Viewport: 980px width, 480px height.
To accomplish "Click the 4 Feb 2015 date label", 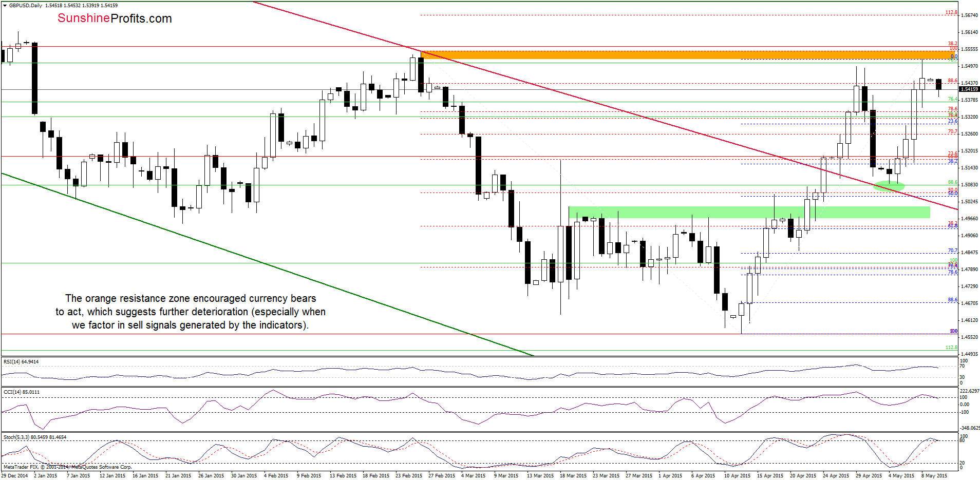I will pos(276,476).
